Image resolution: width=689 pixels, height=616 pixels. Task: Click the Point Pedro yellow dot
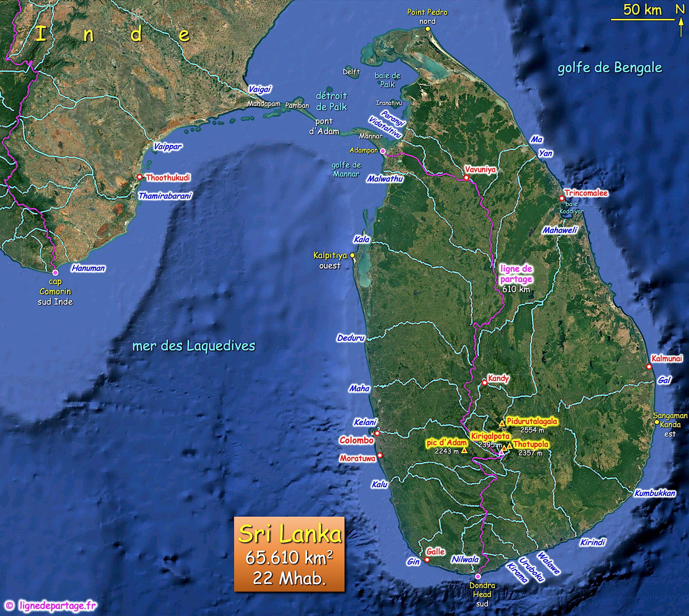(428, 29)
